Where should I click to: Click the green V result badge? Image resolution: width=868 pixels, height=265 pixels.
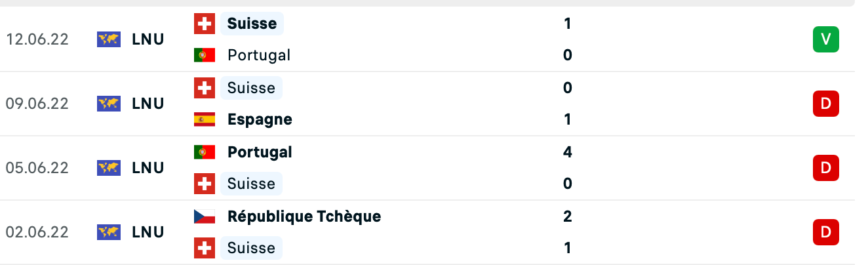pyautogui.click(x=826, y=39)
